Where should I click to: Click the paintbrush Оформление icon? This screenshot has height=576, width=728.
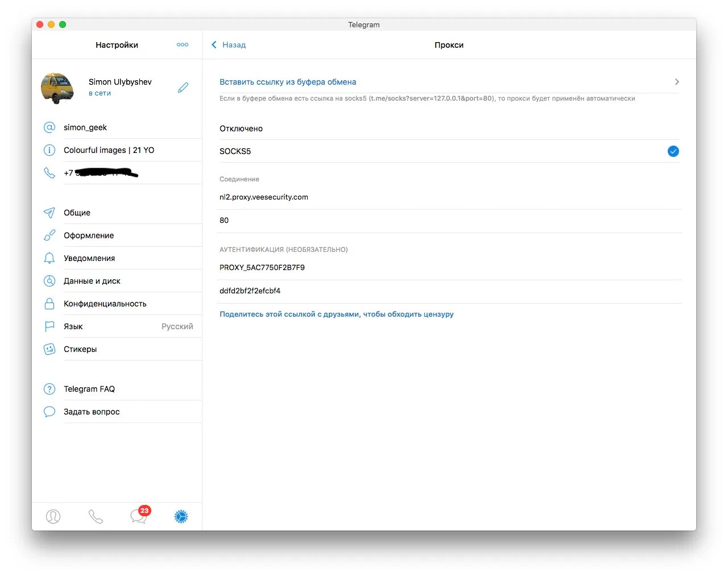[x=49, y=235]
